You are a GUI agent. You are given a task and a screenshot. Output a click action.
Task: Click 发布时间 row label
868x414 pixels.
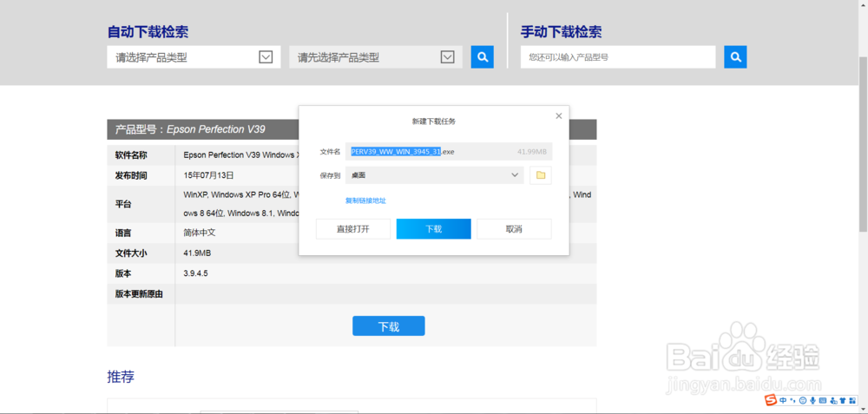point(131,176)
